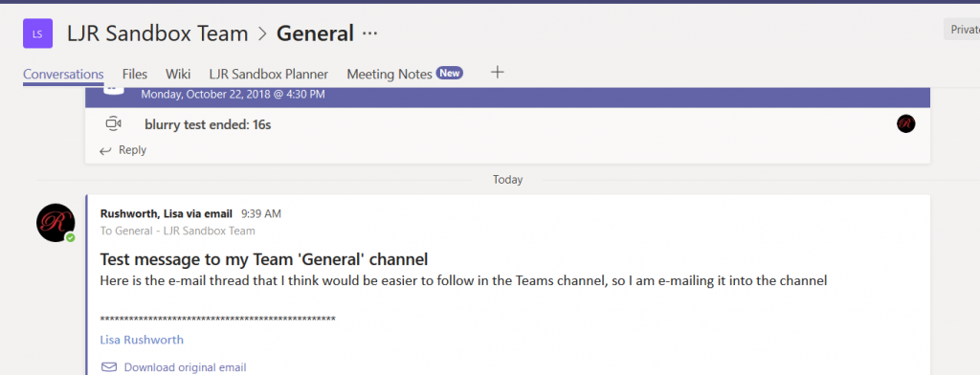Open the LJR Sandbox Planner tab
This screenshot has height=375, width=980.
pos(269,74)
